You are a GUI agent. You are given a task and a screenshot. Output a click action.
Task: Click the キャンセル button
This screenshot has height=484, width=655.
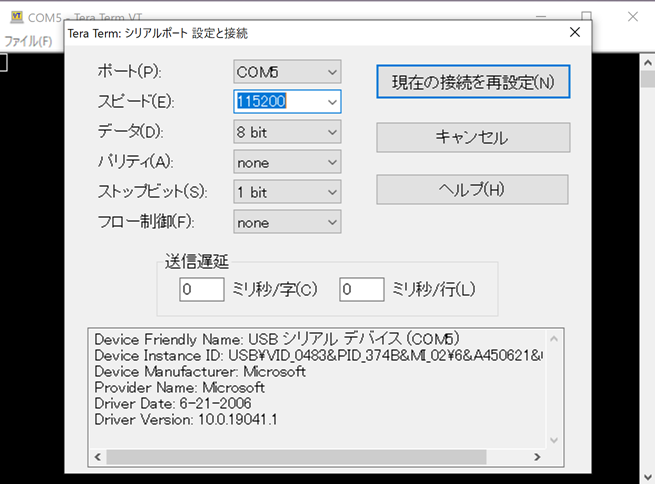(473, 137)
